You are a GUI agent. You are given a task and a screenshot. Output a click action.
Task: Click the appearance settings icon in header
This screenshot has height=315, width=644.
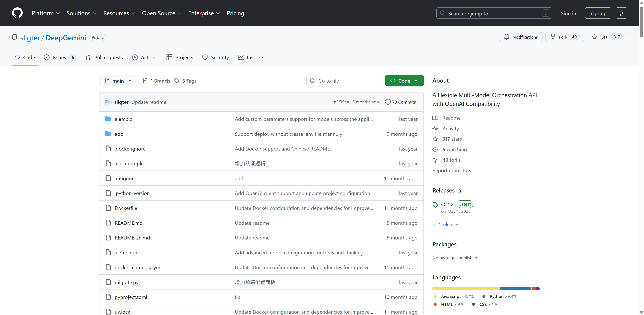click(621, 13)
